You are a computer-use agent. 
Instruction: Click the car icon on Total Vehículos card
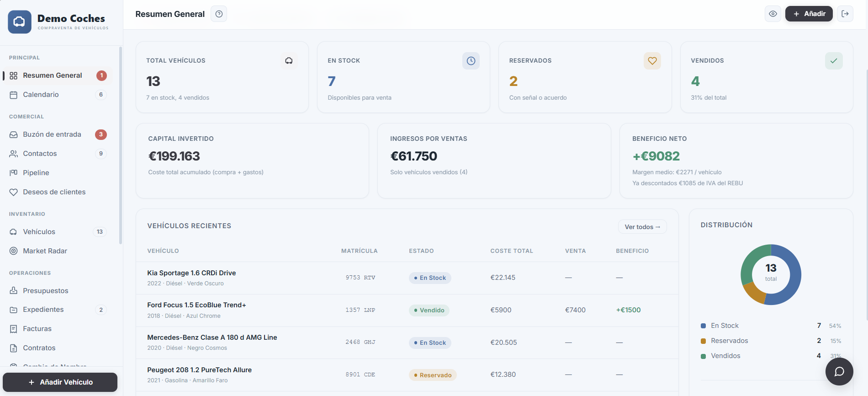point(289,61)
